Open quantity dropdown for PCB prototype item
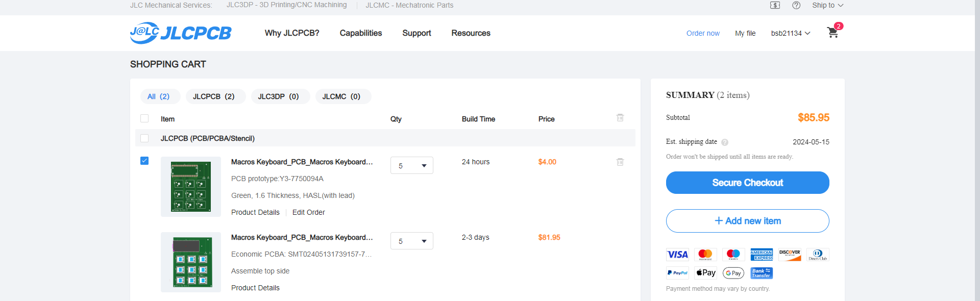Screen dimensions: 980x301 coord(412,165)
